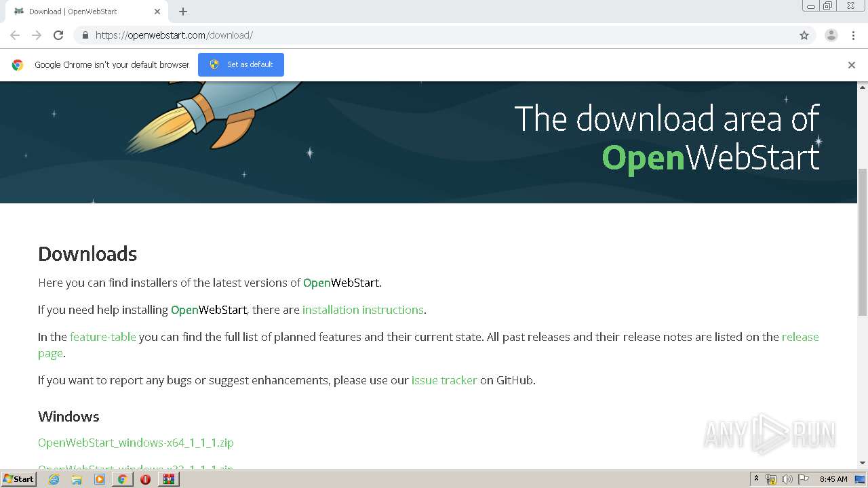
Task: Reload the page with refresh icon
Action: (58, 35)
